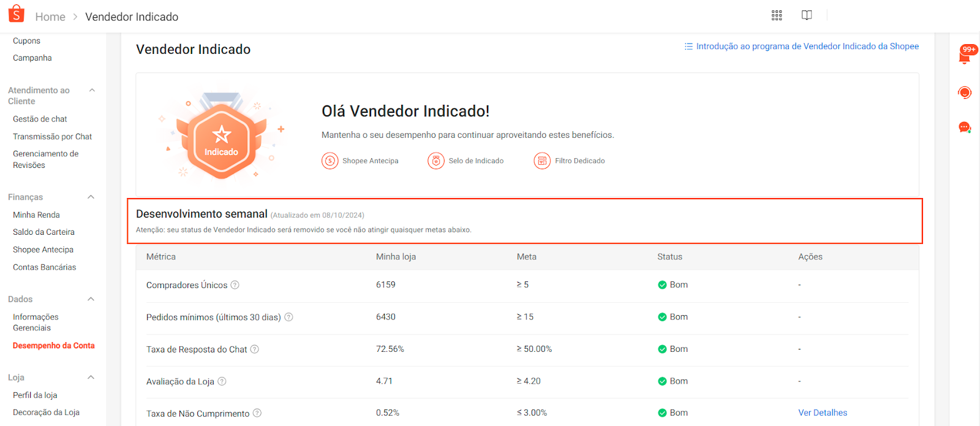Select Desempenho da Conta in the sidebar
Viewport: 980px width, 426px height.
click(54, 346)
